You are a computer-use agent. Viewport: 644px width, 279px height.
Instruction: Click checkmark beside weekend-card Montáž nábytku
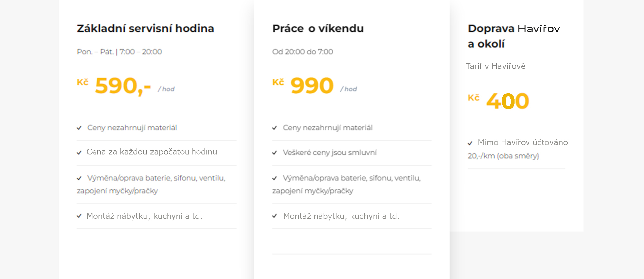click(x=275, y=216)
